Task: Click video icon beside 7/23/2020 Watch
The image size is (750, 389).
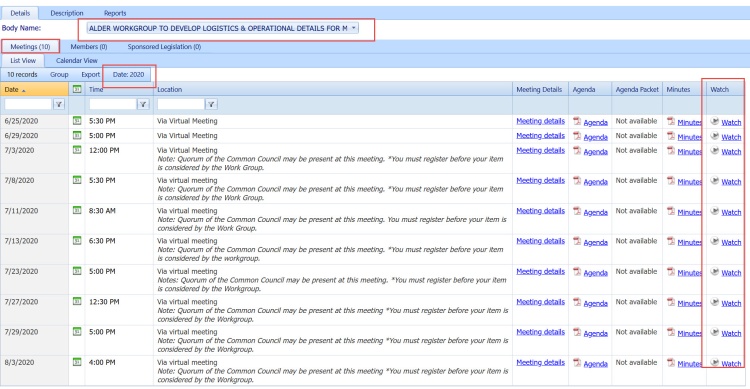Action: [715, 272]
